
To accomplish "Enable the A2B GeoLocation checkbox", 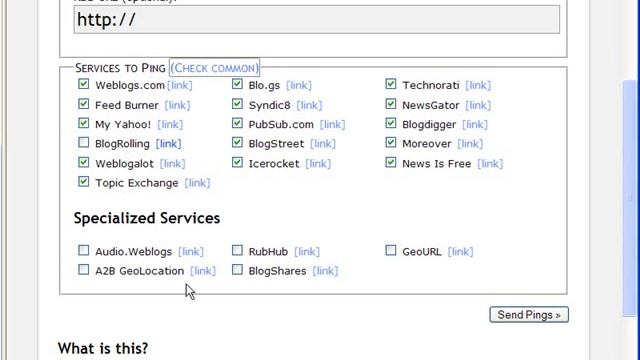I will [84, 269].
